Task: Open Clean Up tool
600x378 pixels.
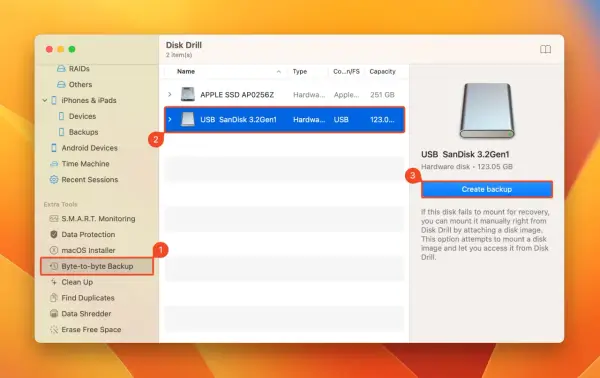Action: 77,282
